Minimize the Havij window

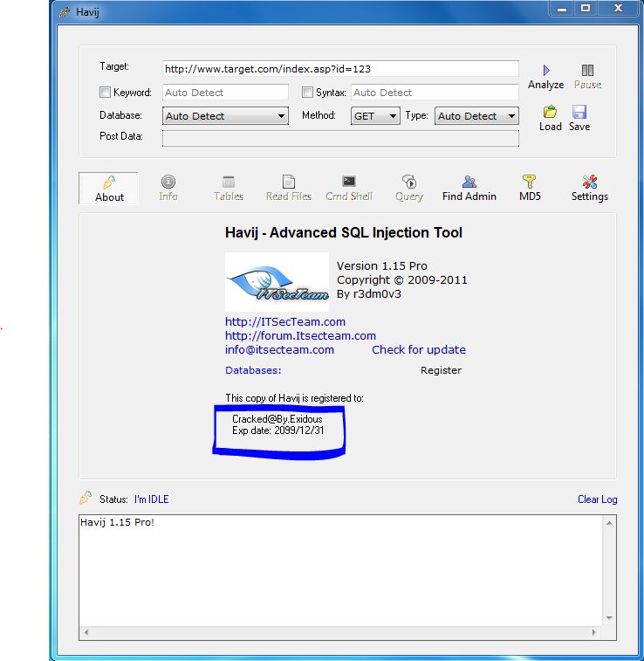[x=561, y=9]
